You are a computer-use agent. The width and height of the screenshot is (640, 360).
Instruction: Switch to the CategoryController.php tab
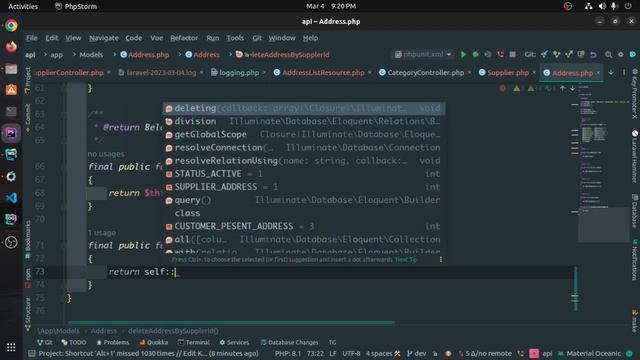425,73
